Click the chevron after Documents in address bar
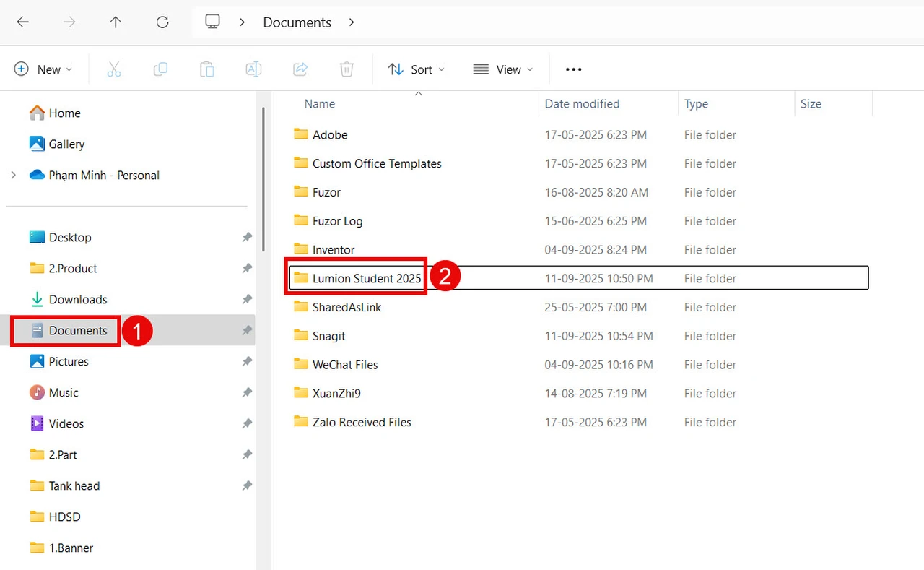This screenshot has height=570, width=924. [352, 22]
